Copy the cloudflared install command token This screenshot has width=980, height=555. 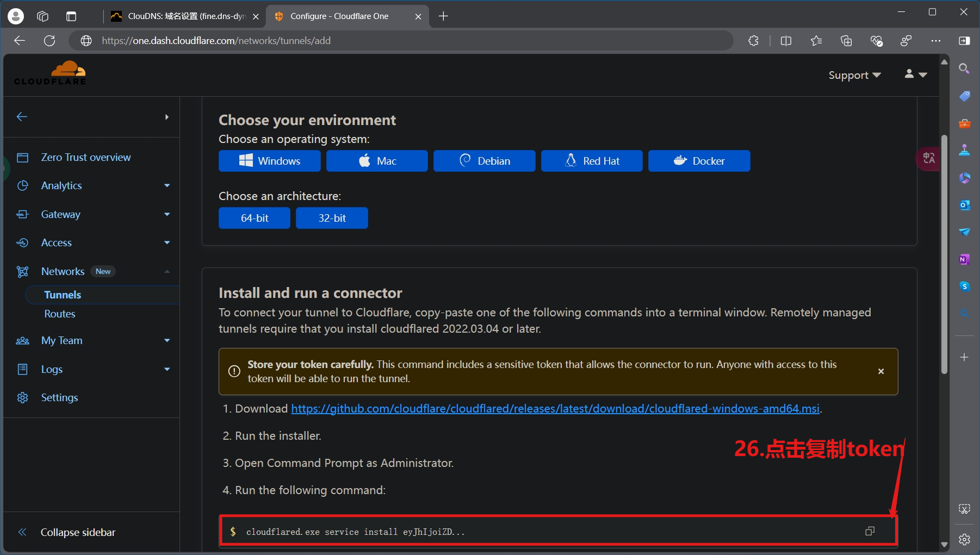pos(870,531)
